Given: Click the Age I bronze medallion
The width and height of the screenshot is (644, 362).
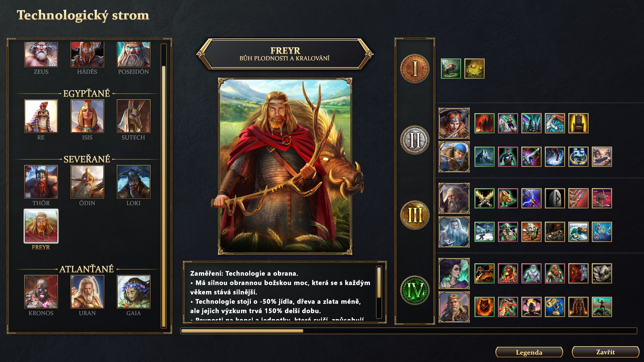Looking at the screenshot, I should (415, 69).
